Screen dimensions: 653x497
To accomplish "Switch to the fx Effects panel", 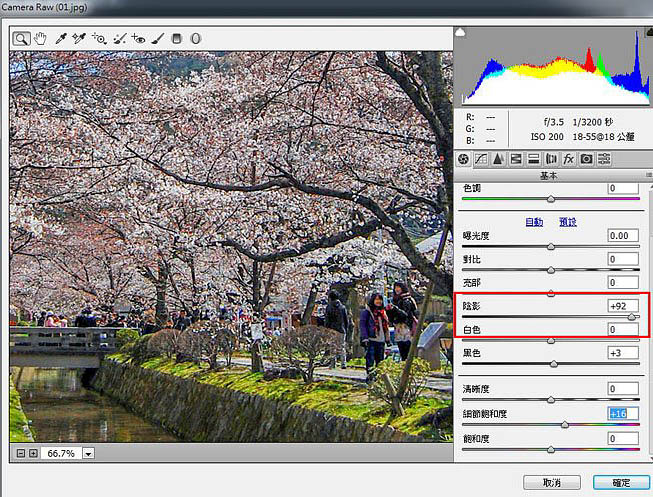I will coord(568,159).
